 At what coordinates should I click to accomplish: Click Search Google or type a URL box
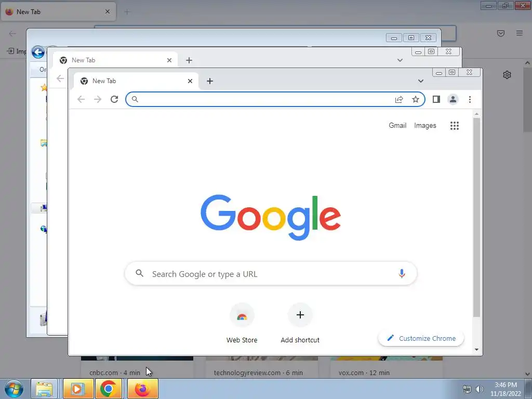271,273
